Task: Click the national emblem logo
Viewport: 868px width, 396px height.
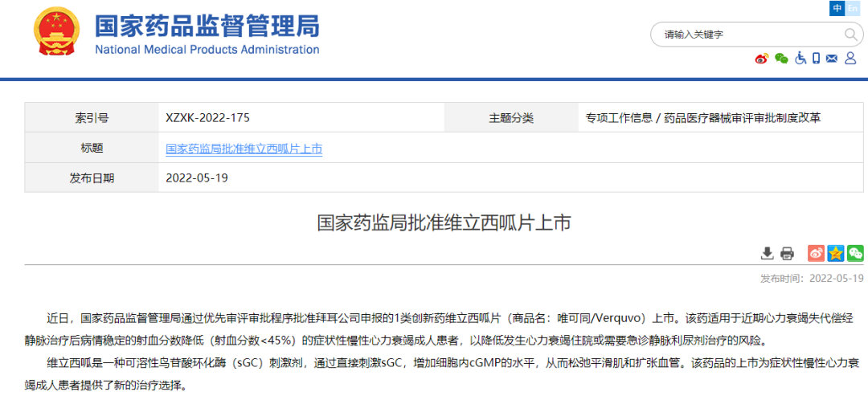Action: click(56, 31)
